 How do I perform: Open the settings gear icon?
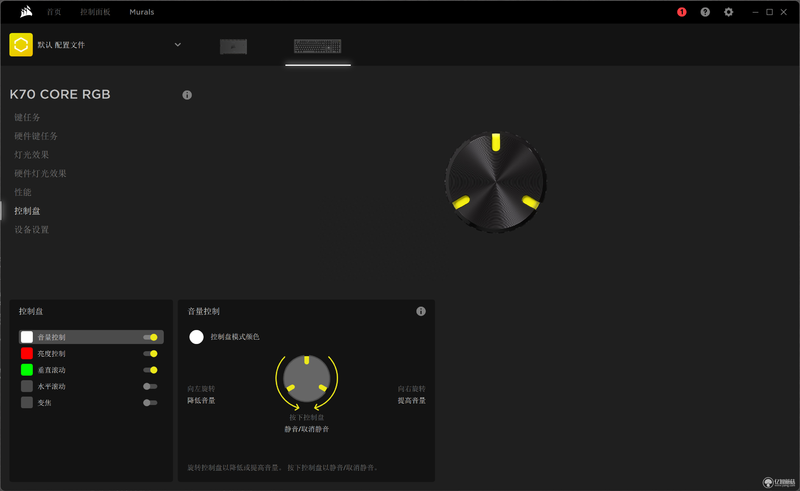pos(729,12)
